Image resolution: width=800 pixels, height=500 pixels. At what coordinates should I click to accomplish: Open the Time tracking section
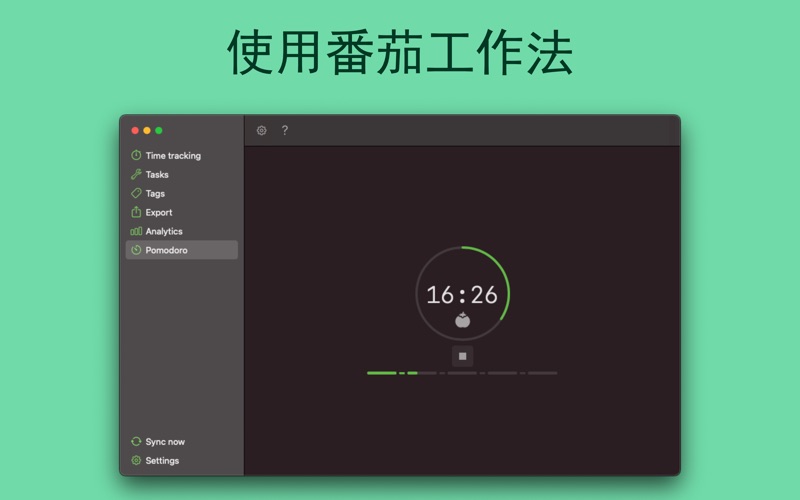[x=172, y=156]
